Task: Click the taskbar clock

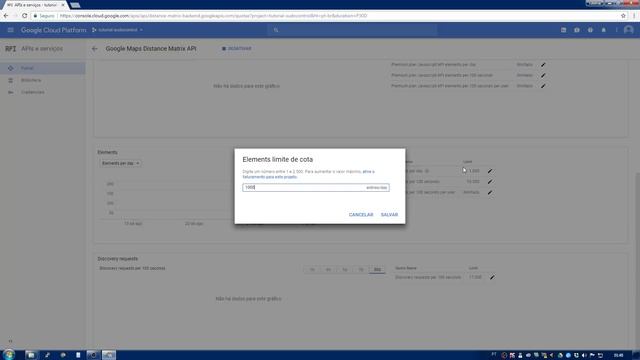Action: (619, 355)
